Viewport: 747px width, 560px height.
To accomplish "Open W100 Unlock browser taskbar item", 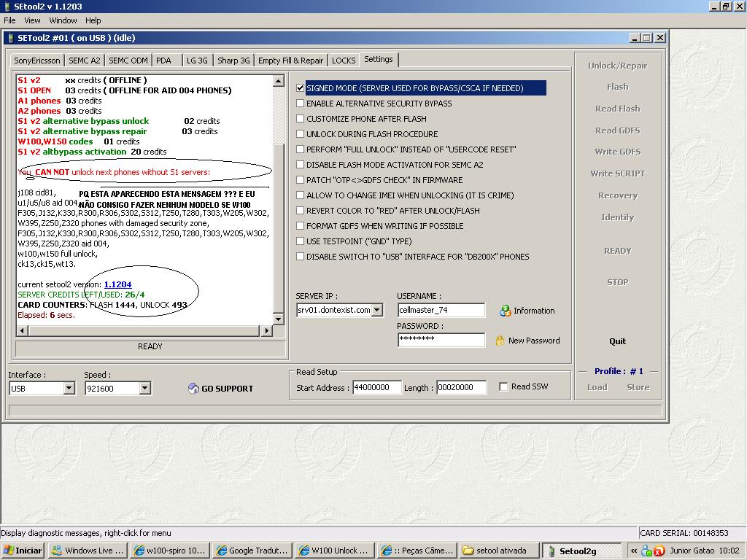I will click(334, 551).
